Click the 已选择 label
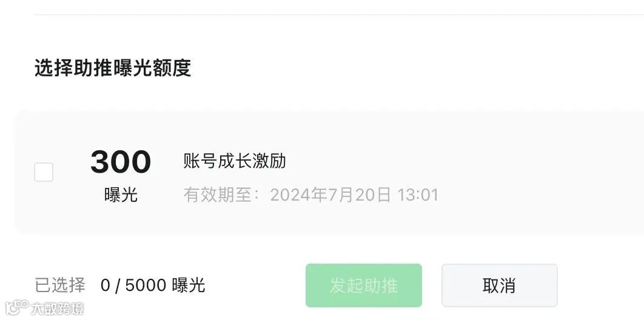644x320 pixels. [x=60, y=285]
